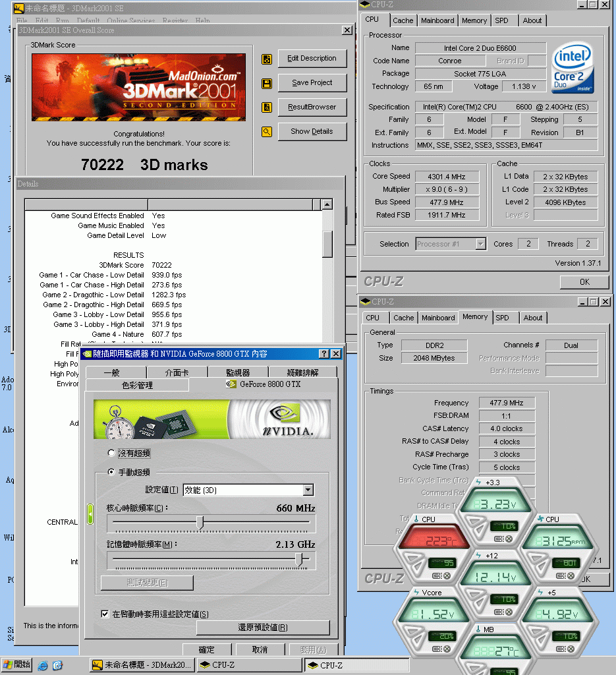
Task: Click the crossed-circle icon in the red CPU temperature panel
Action: (x=447, y=575)
